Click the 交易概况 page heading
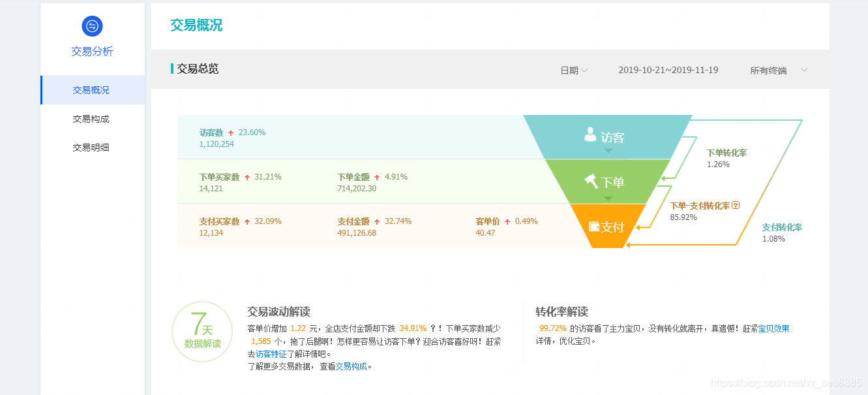 pos(196,25)
